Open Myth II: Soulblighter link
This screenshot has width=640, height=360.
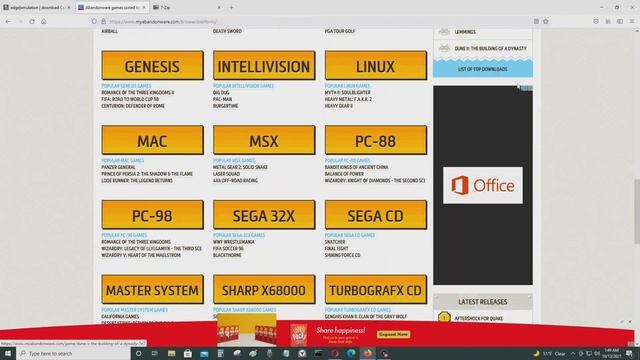[x=348, y=93]
